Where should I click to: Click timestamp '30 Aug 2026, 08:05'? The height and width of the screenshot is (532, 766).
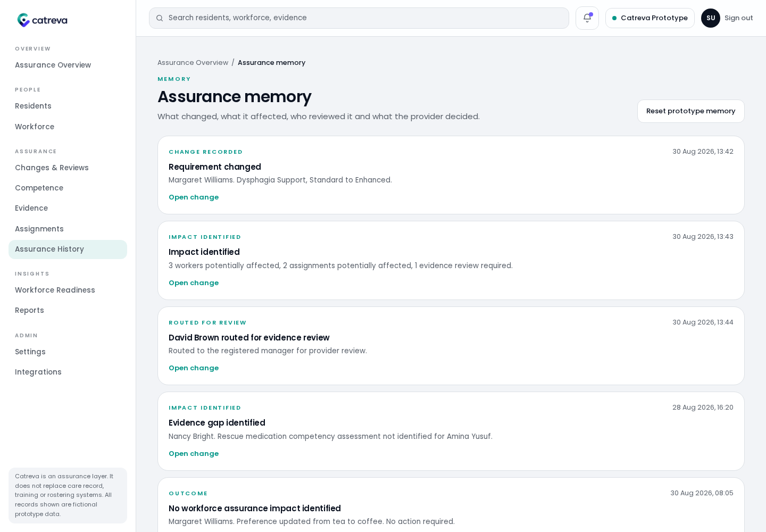702,493
